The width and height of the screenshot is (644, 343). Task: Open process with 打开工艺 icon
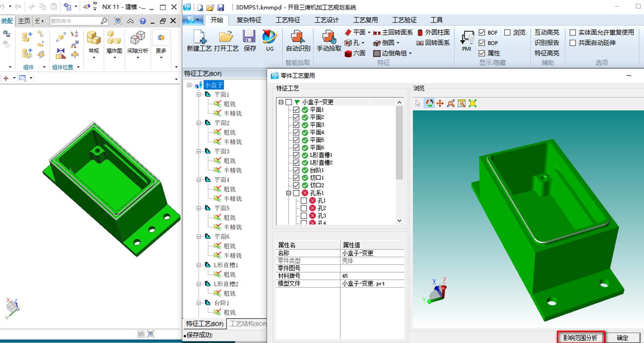click(x=226, y=40)
